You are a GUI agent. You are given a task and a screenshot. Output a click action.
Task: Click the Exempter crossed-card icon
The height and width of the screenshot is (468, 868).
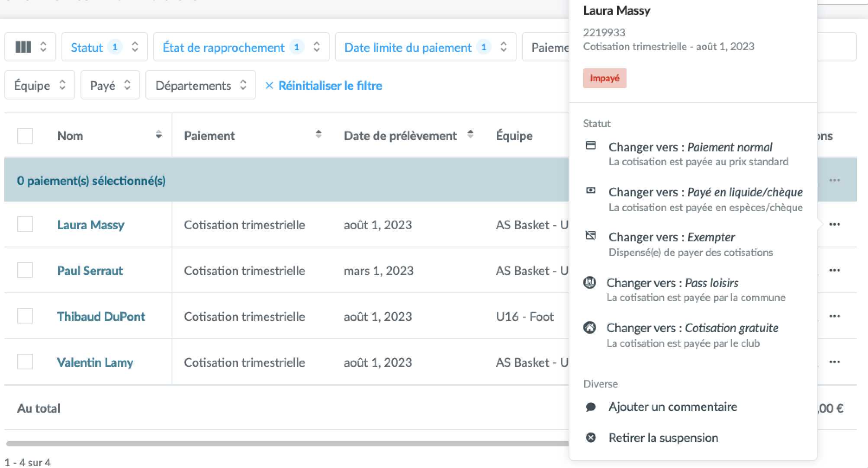pyautogui.click(x=591, y=236)
